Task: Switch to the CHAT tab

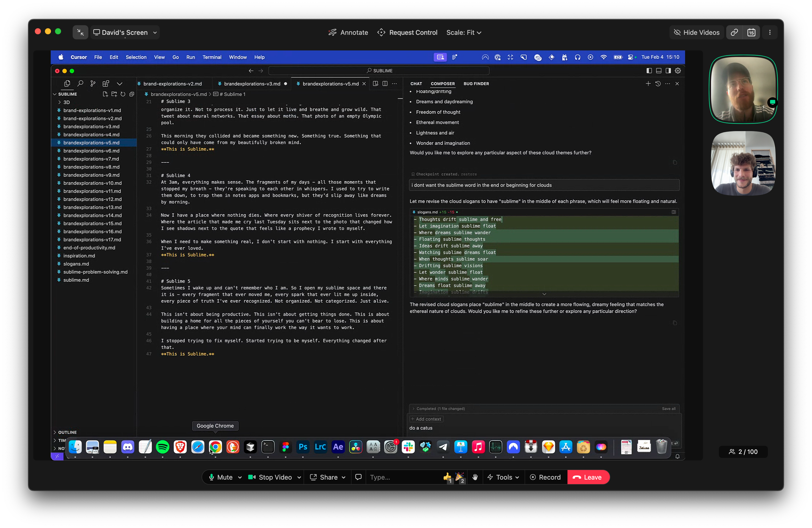Action: click(x=416, y=83)
